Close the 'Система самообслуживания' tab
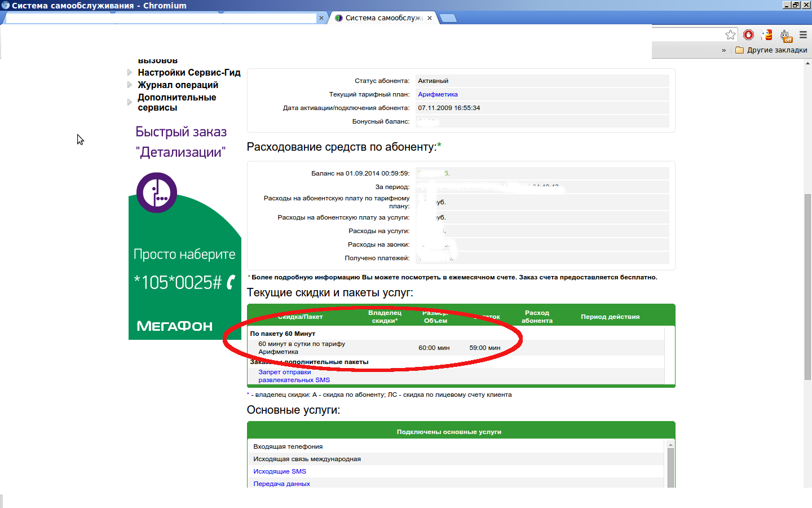 click(x=430, y=18)
